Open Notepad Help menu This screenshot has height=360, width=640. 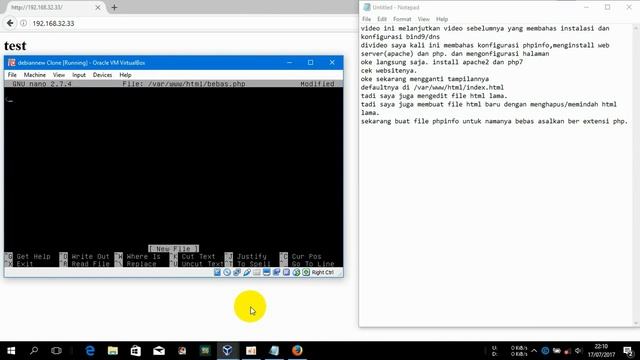442,19
